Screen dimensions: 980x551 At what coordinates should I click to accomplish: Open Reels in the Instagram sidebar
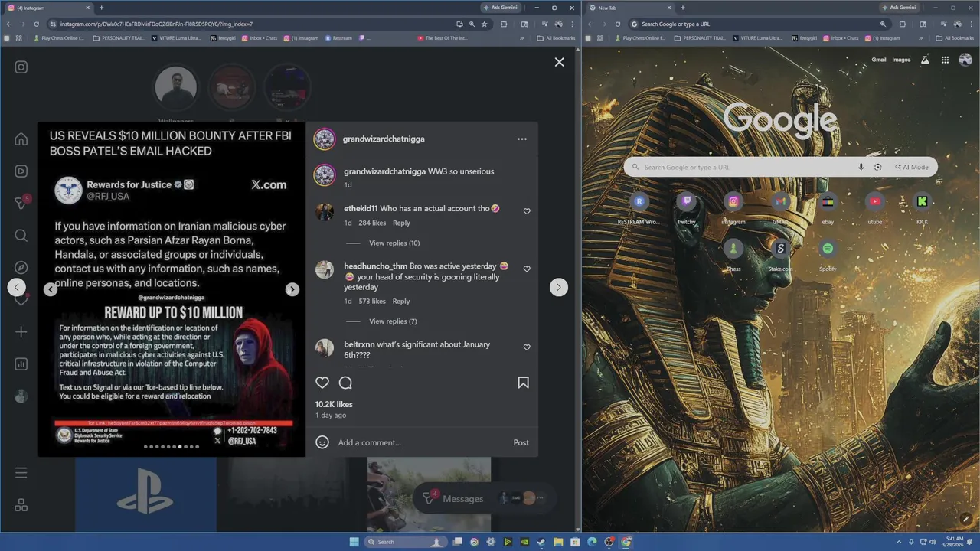pyautogui.click(x=21, y=171)
